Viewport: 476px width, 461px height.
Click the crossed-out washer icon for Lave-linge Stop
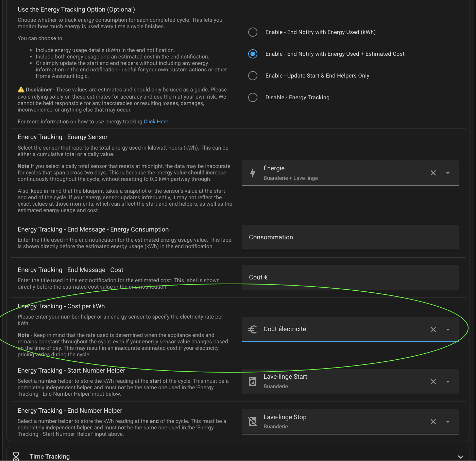click(x=253, y=422)
